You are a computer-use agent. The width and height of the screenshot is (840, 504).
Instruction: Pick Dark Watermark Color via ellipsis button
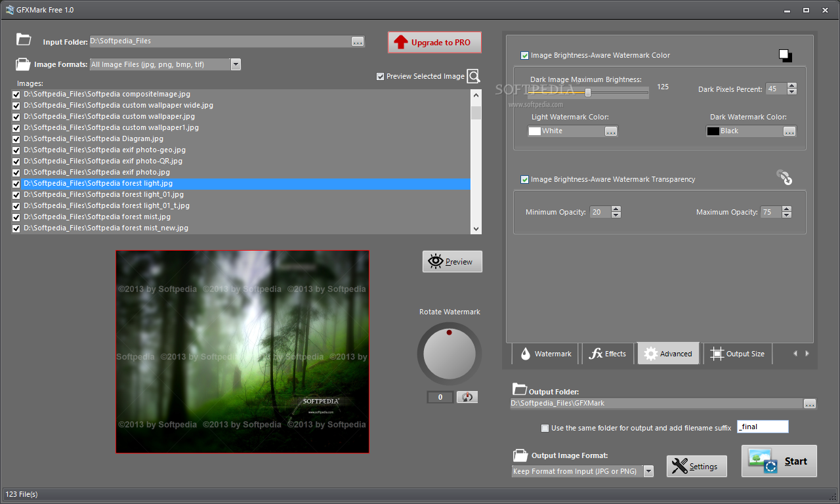pyautogui.click(x=789, y=131)
